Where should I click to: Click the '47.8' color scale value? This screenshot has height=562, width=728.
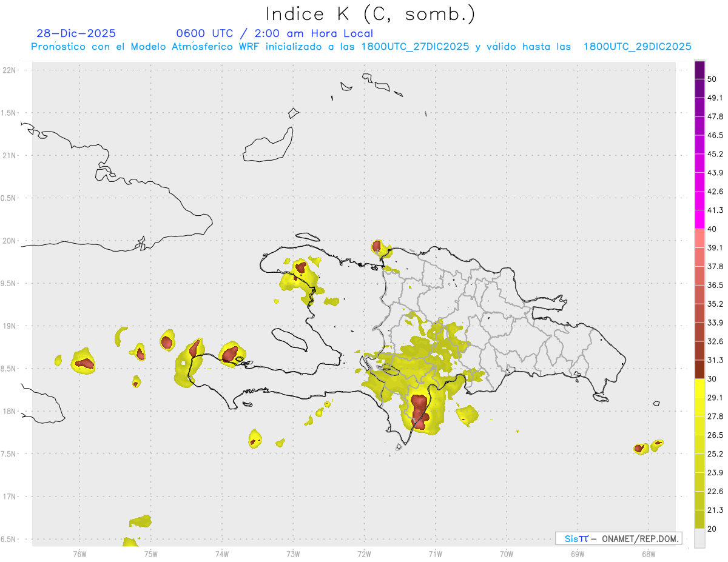(715, 116)
